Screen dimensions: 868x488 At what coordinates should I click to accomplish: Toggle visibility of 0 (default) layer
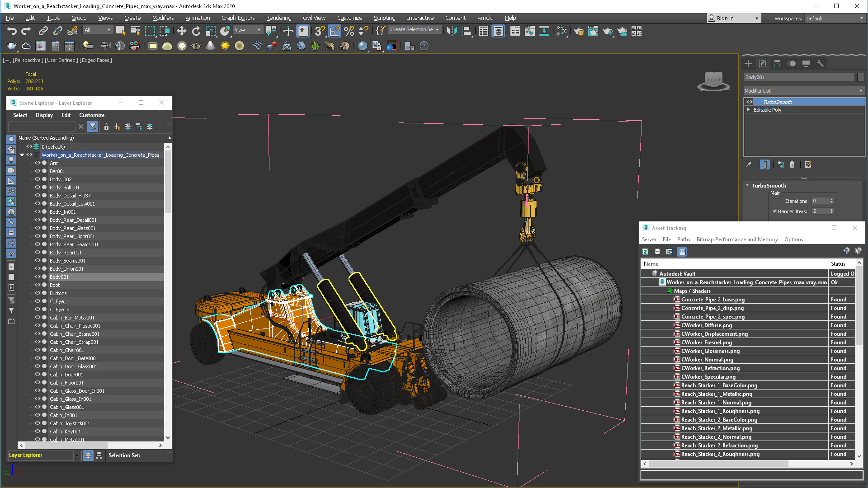[x=29, y=146]
